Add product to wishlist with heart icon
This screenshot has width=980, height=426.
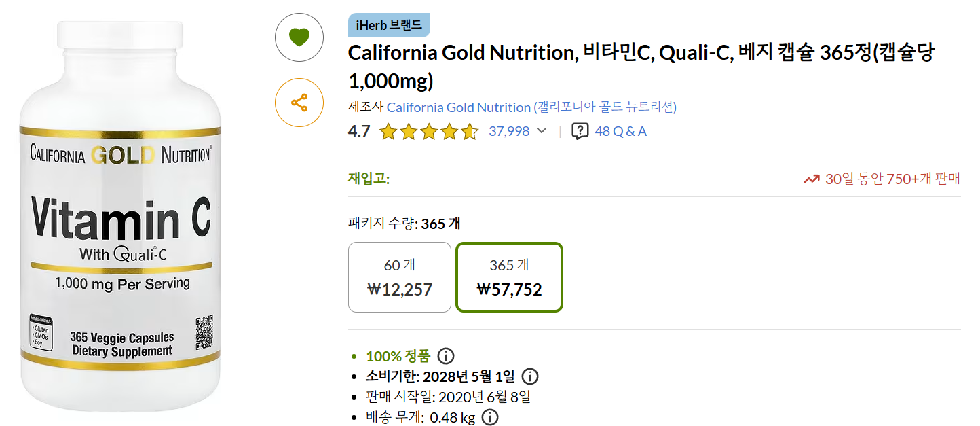tap(299, 37)
